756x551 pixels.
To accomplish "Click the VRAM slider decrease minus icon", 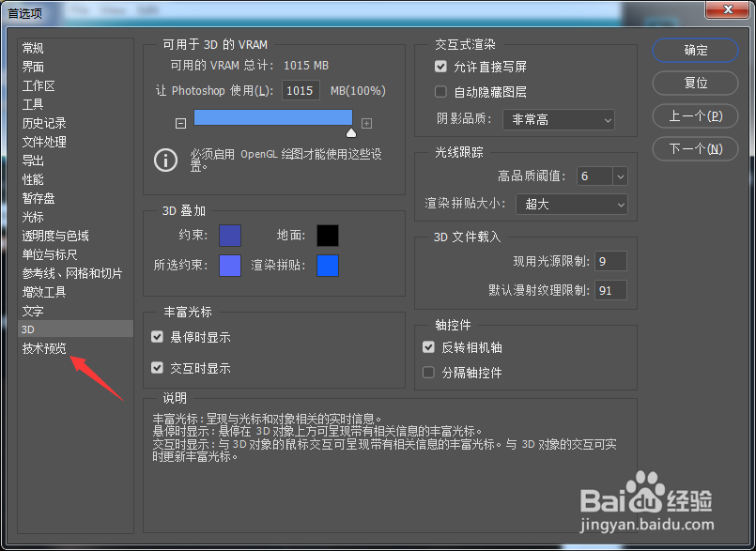I will pyautogui.click(x=180, y=123).
